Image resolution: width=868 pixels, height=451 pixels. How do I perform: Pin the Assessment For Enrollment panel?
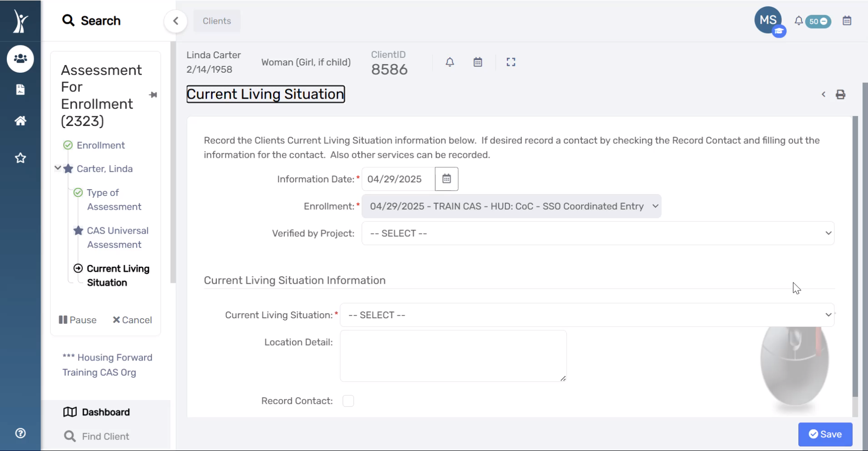[x=153, y=95]
